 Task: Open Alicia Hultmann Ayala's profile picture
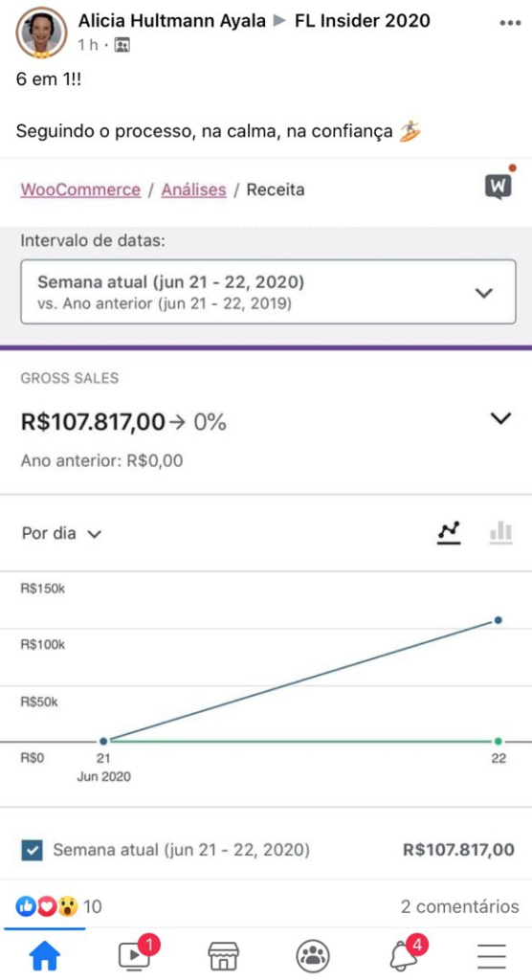pos(42,33)
